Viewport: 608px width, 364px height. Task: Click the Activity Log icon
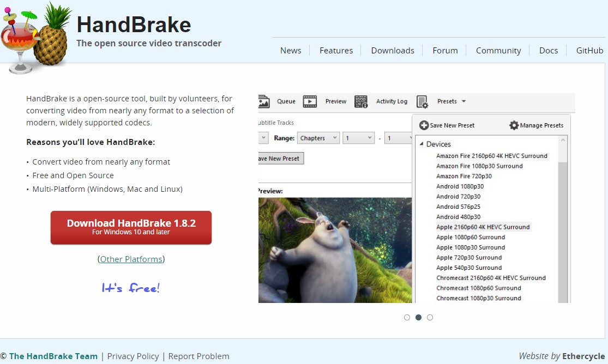361,101
